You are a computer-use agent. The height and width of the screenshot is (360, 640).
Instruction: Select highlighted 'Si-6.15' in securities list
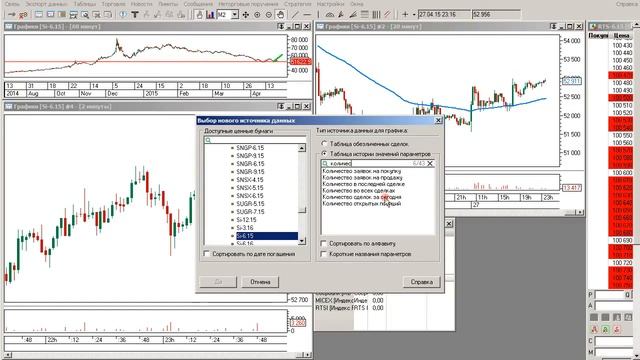267,236
